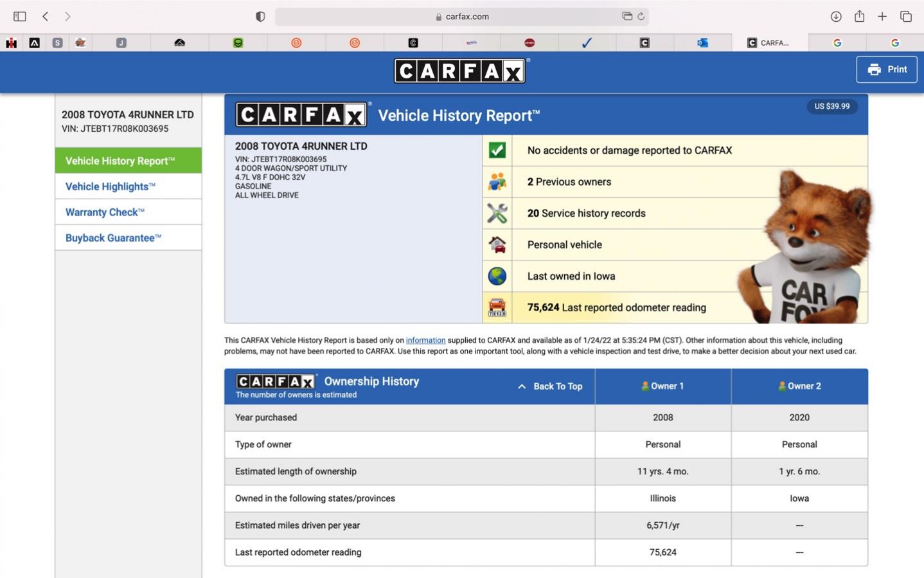This screenshot has height=578, width=924.
Task: Click the Ownership History section title
Action: (371, 381)
